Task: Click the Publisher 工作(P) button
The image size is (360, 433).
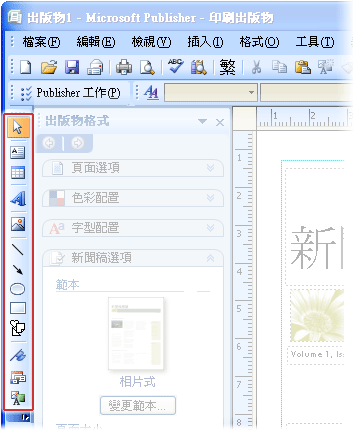Action: [71, 93]
